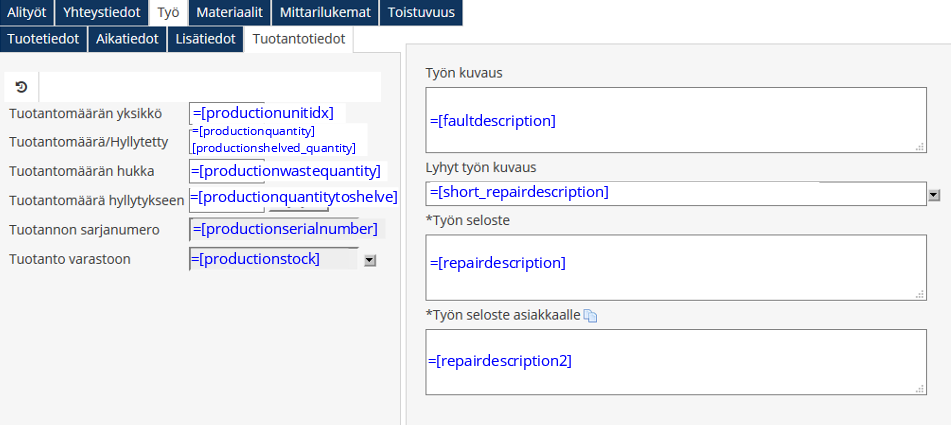
Task: Click the history revert icon
Action: click(21, 87)
